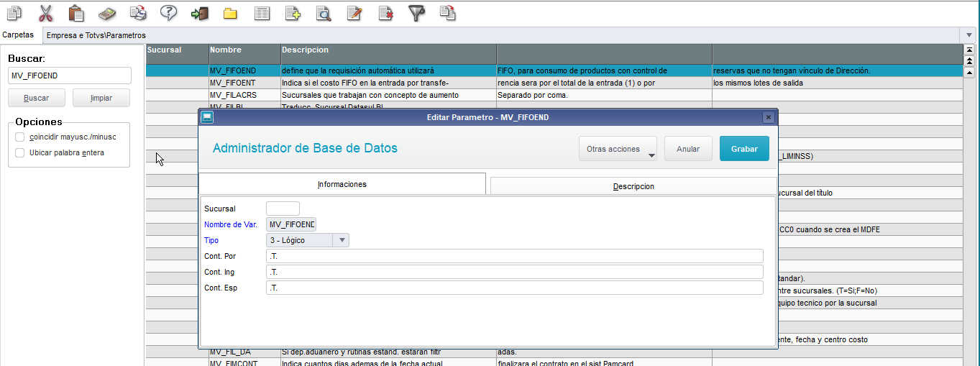
Task: Click the table grid view icon
Action: click(x=262, y=13)
